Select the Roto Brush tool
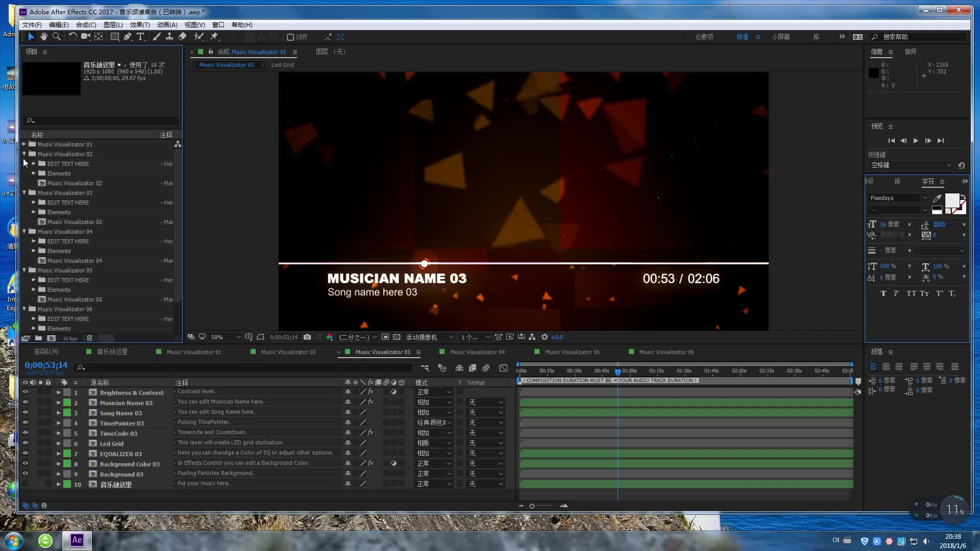980x551 pixels. coord(199,37)
